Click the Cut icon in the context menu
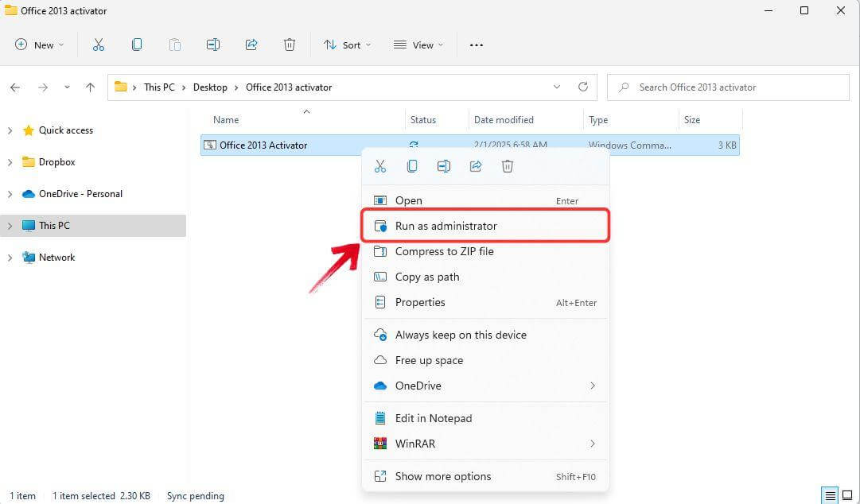This screenshot has height=504, width=860. click(380, 166)
